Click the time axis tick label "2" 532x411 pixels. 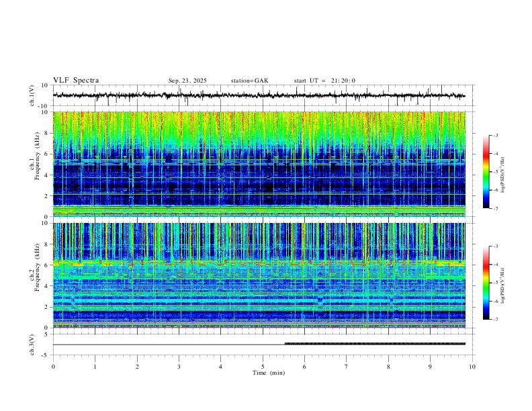137,367
